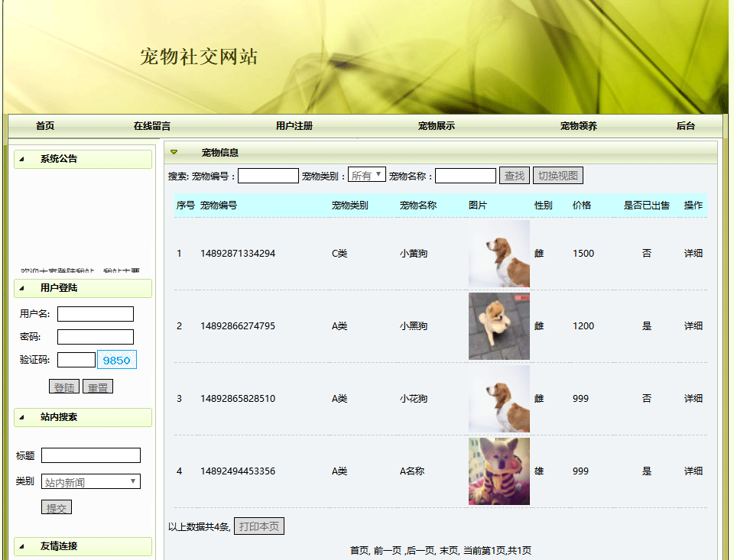Collapse the 用户登陆 panel triangle icon

pos(21,288)
